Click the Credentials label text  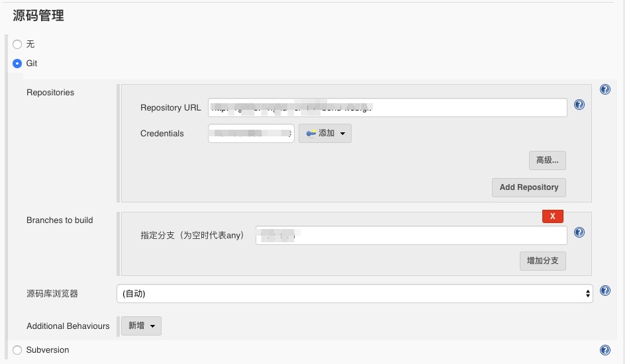(x=162, y=133)
